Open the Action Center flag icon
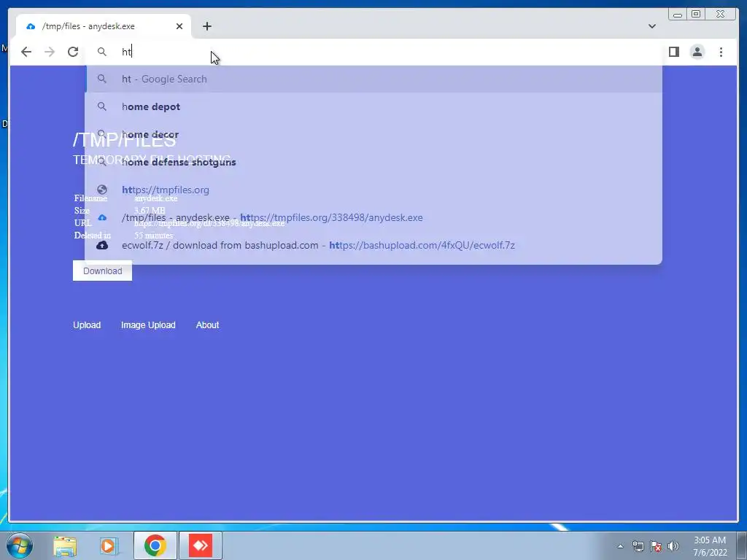This screenshot has width=747, height=560. pos(656,546)
